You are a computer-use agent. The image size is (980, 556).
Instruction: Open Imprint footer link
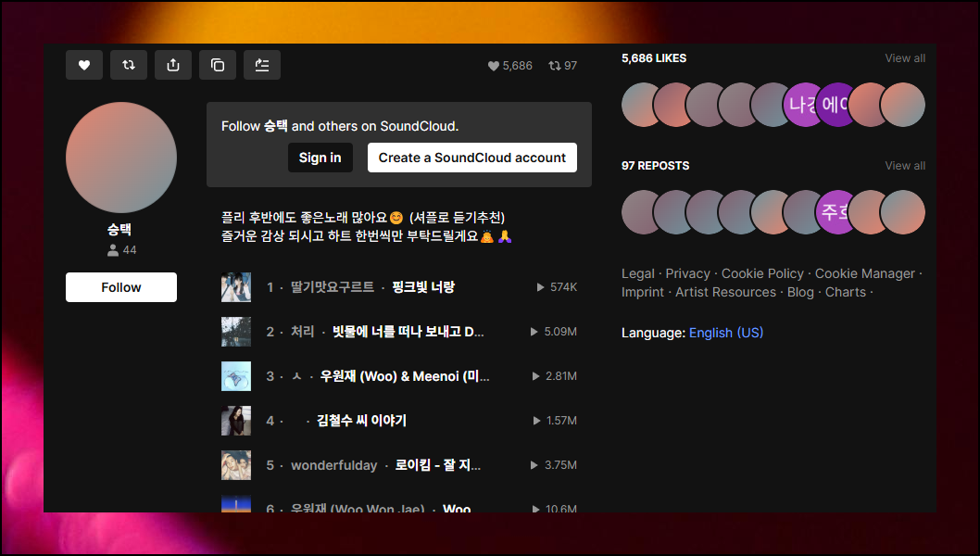point(643,292)
